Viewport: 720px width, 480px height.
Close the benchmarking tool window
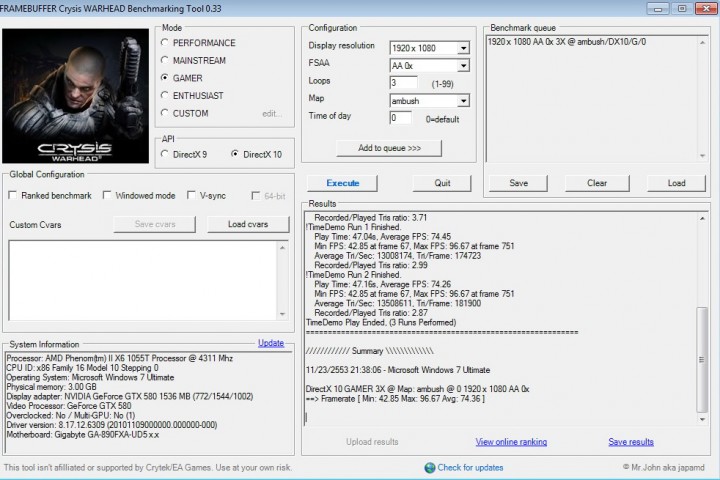coord(705,8)
